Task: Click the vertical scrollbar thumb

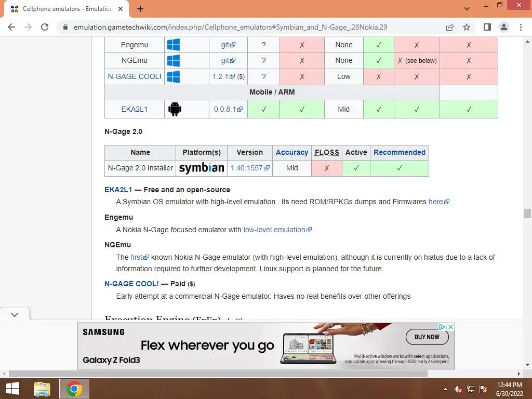Action: click(527, 214)
